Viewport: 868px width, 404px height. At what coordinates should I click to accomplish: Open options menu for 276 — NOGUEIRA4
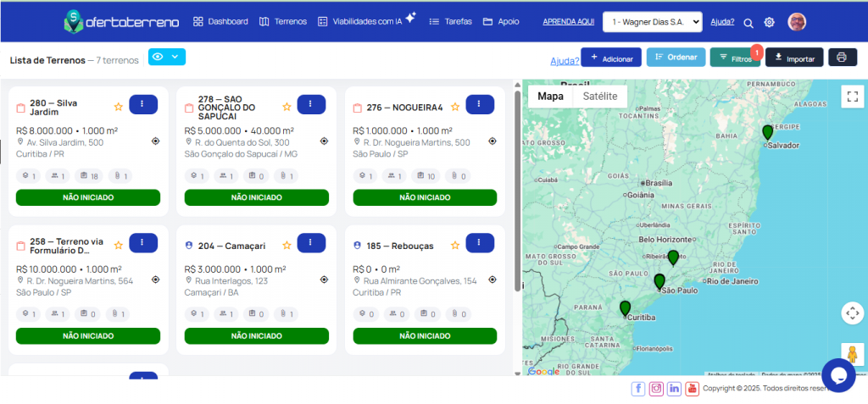[x=480, y=104]
